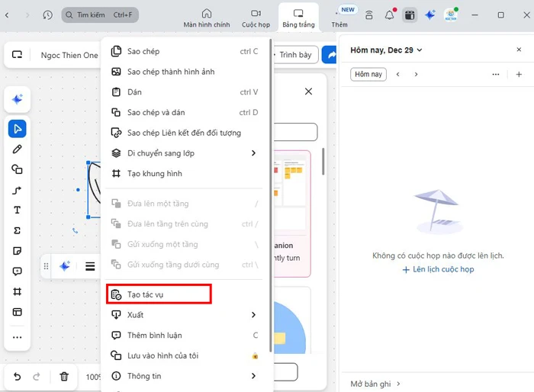Viewport: 534px width, 392px height.
Task: Open the Zoom AI Companion sparkle tool in left toolbar
Action: pyautogui.click(x=17, y=99)
